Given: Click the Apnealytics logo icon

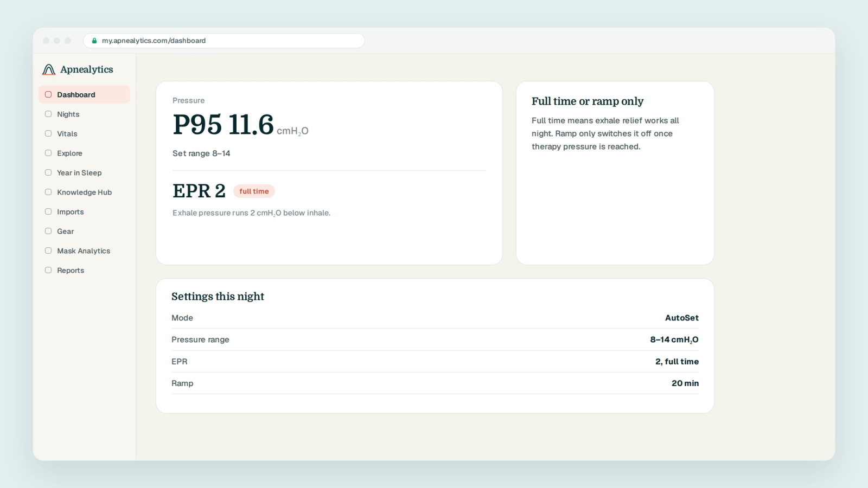Looking at the screenshot, I should (49, 69).
